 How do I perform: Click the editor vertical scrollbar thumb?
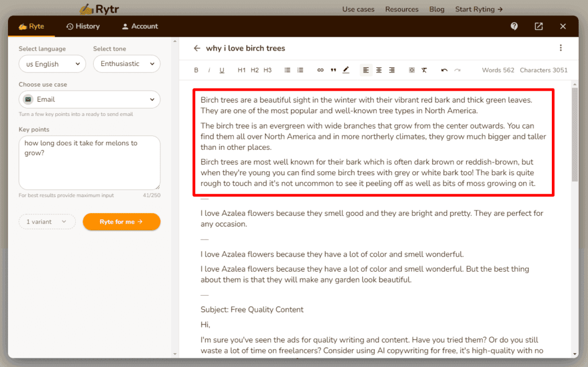click(x=574, y=135)
